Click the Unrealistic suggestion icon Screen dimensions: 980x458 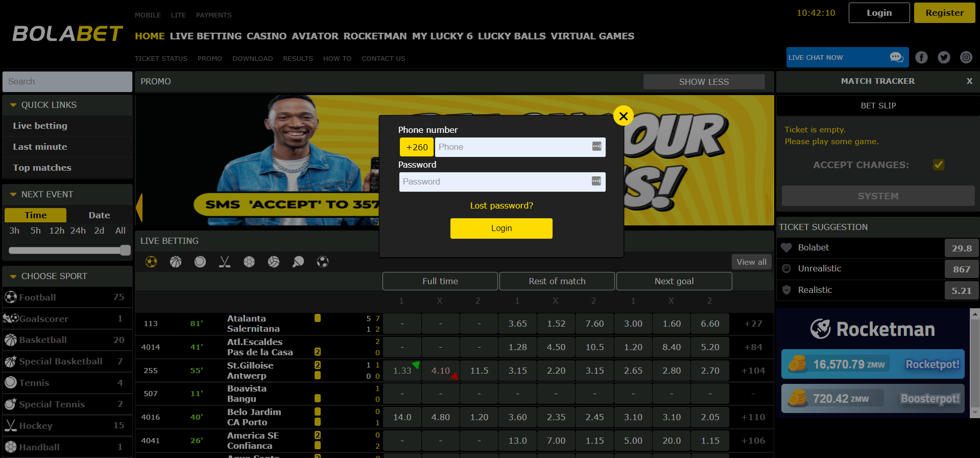point(786,268)
